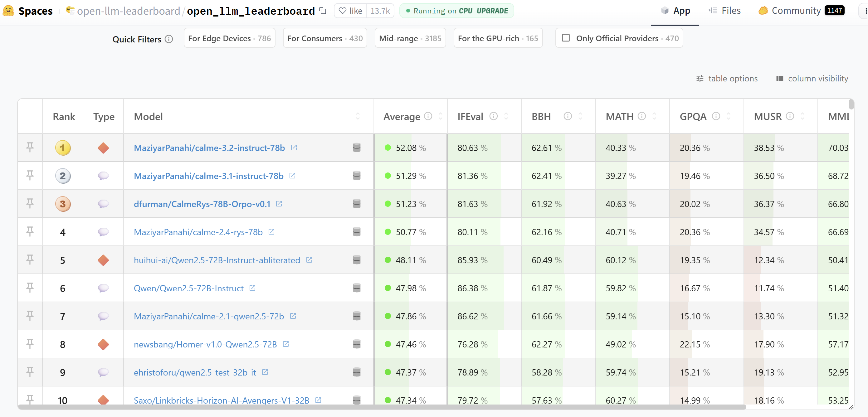Click database icon in dfurman/CalmeRys row
Screen dimensions: 868x417
tap(357, 203)
